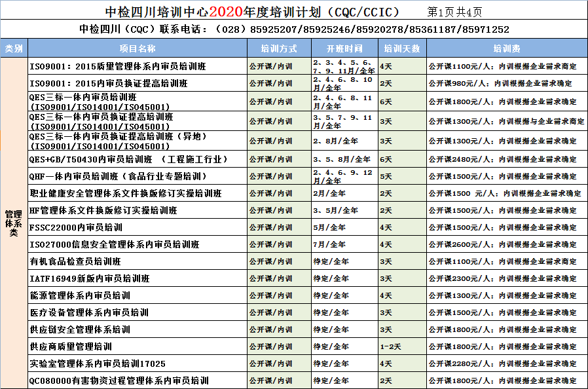588x389 pixels.
Task: Select the FSSC22000内审员培训 cell
Action: (137, 227)
